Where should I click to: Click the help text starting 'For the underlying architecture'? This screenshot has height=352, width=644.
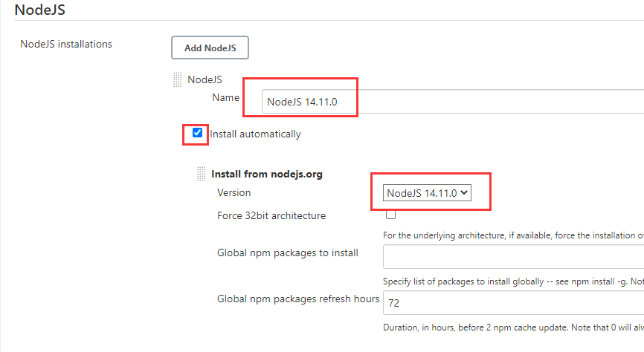coord(513,235)
